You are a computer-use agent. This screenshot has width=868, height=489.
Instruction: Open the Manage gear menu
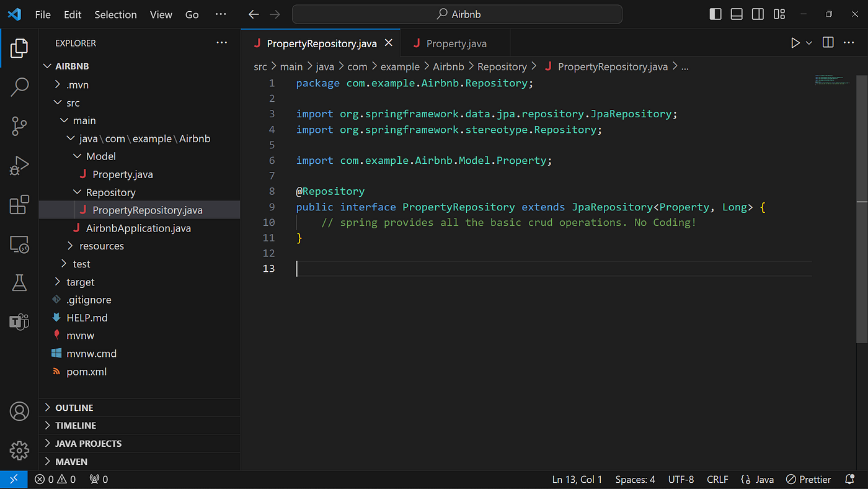[x=19, y=451]
